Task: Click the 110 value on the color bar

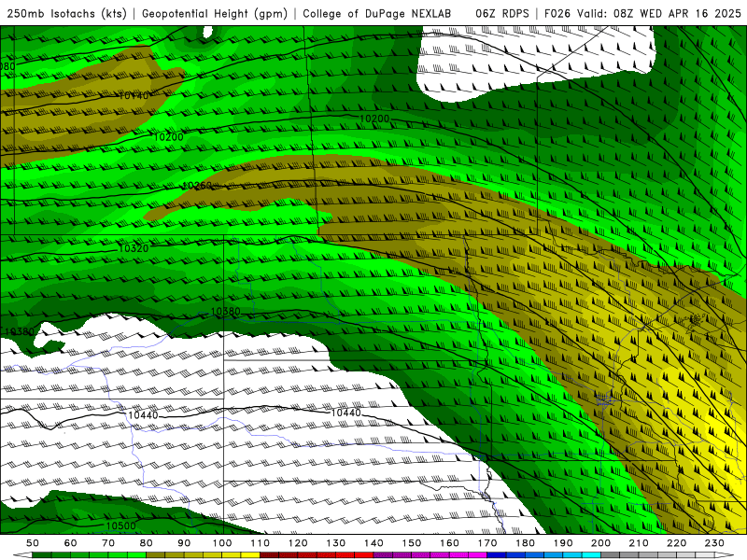Action: (x=261, y=543)
